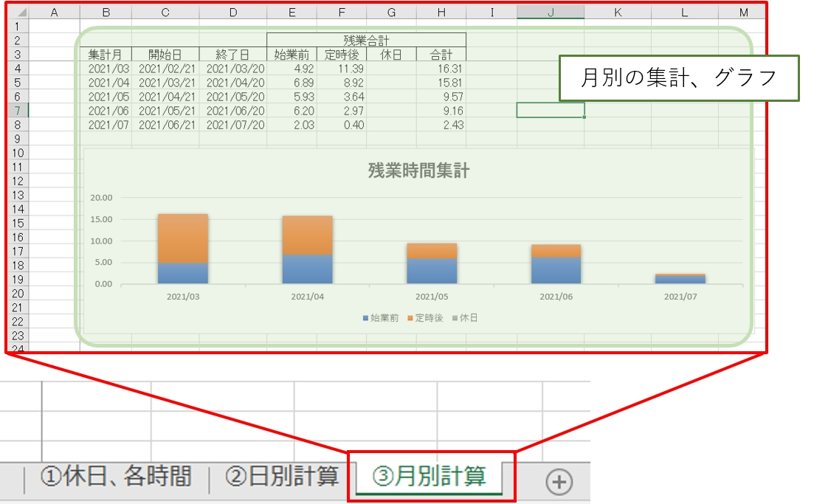
Task: Select end date cell 2021/05/20
Action: (233, 97)
